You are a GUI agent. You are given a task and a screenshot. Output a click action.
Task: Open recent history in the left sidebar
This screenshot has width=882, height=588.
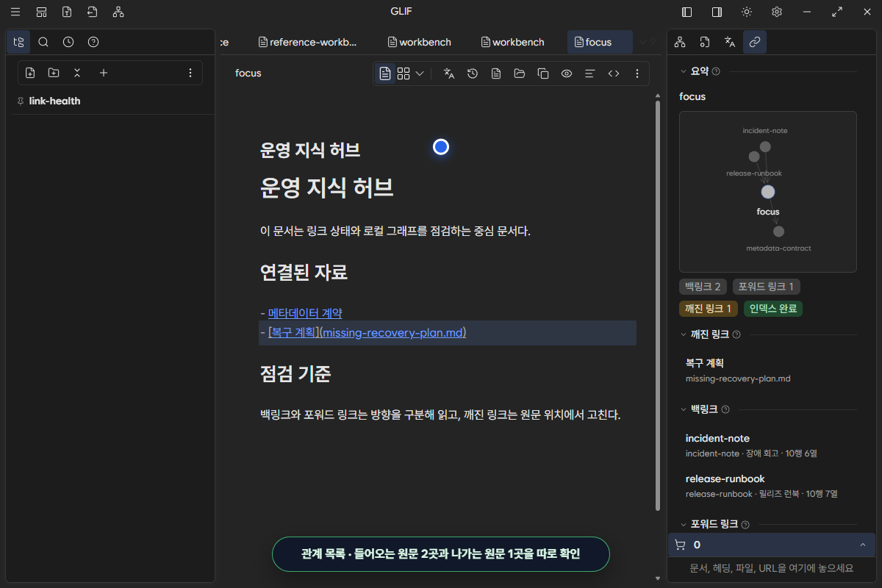pos(68,42)
